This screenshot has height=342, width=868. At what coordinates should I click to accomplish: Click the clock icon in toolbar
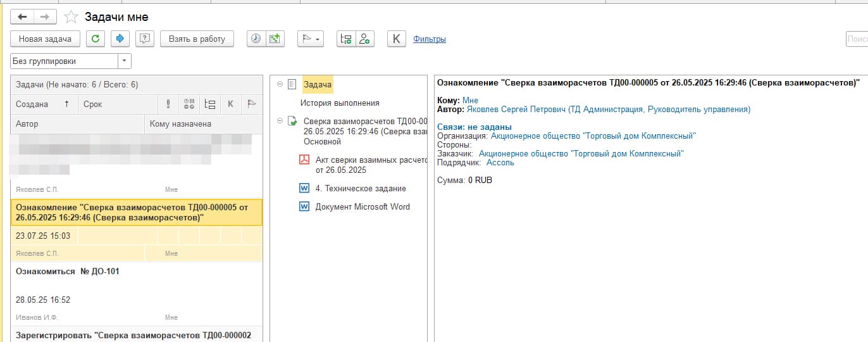pyautogui.click(x=256, y=39)
